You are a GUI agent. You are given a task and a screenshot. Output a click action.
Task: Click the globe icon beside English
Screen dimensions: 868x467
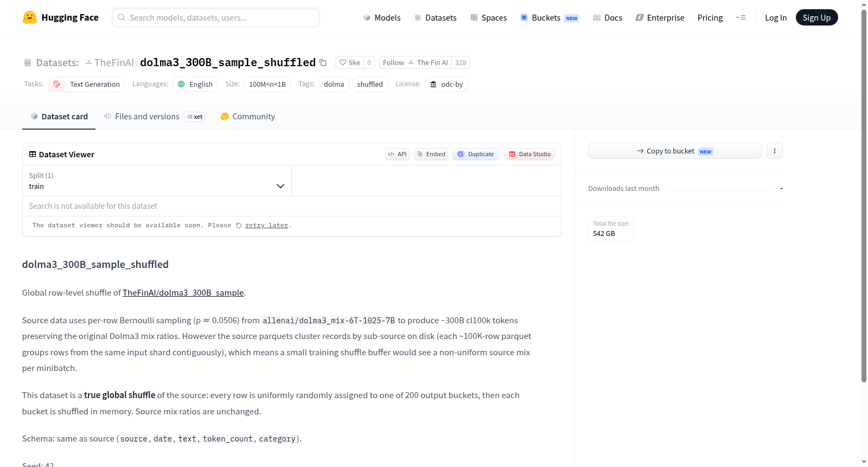(181, 84)
